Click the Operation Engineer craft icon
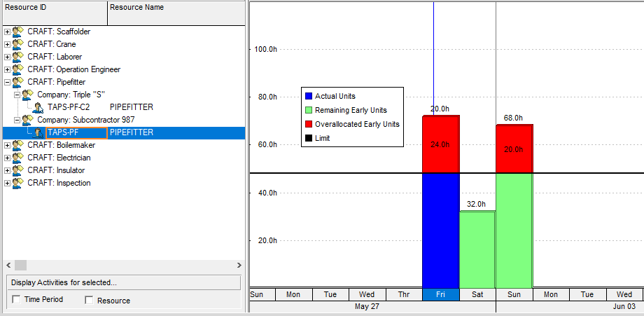644x316 pixels. point(18,69)
